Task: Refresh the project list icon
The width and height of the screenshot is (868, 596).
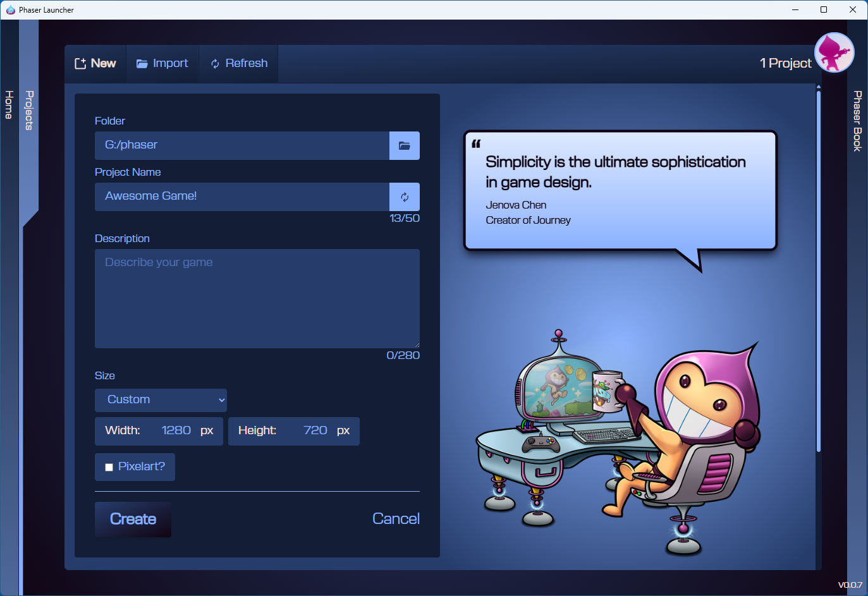Action: [x=214, y=63]
